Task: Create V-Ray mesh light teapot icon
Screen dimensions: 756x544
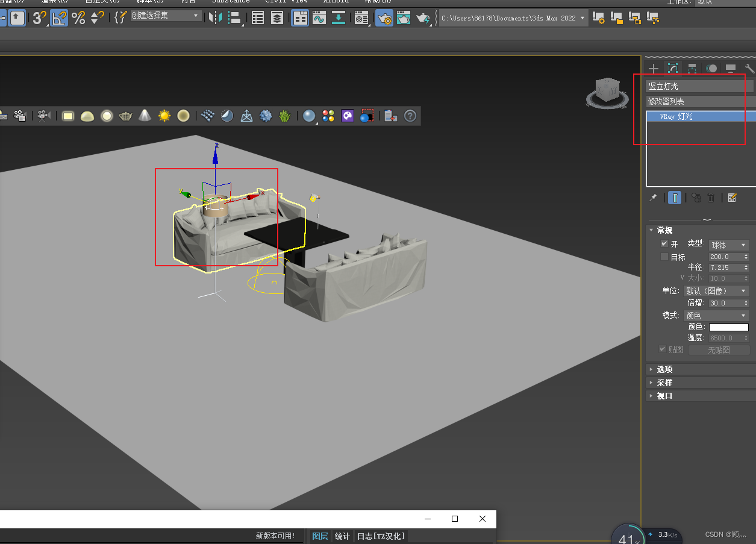Action: coord(126,116)
